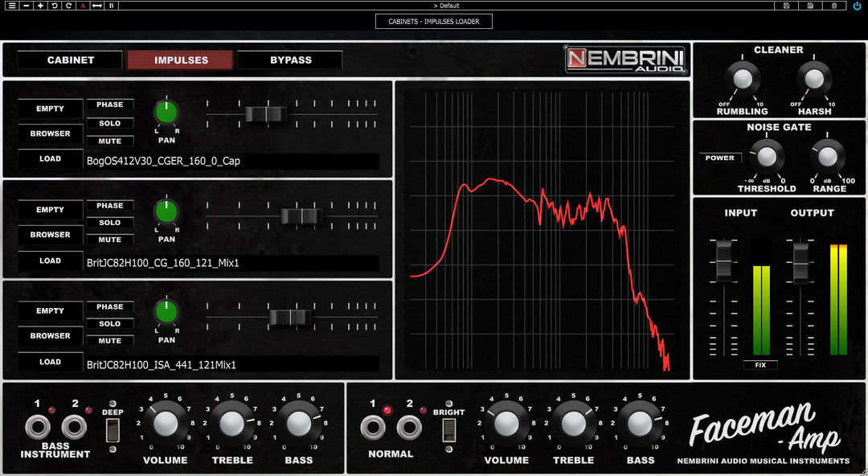
Task: Mute the BogOS412V30 impulse slot
Action: click(x=109, y=142)
